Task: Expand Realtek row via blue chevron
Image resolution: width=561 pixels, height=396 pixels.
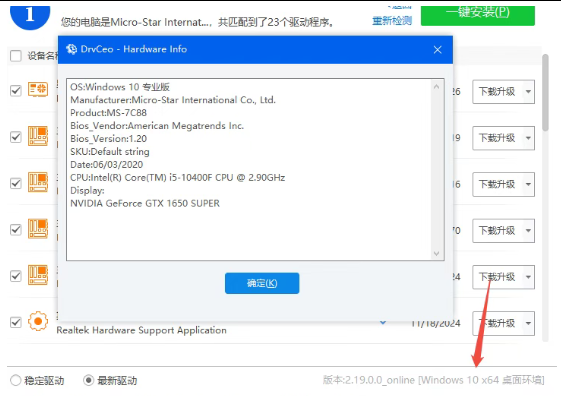Action: (383, 323)
